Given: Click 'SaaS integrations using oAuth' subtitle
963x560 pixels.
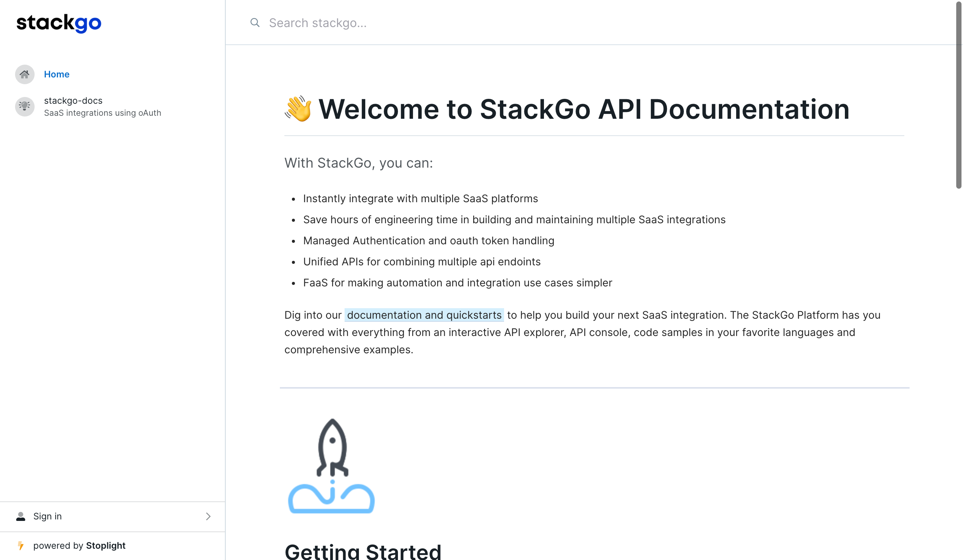Looking at the screenshot, I should tap(102, 113).
